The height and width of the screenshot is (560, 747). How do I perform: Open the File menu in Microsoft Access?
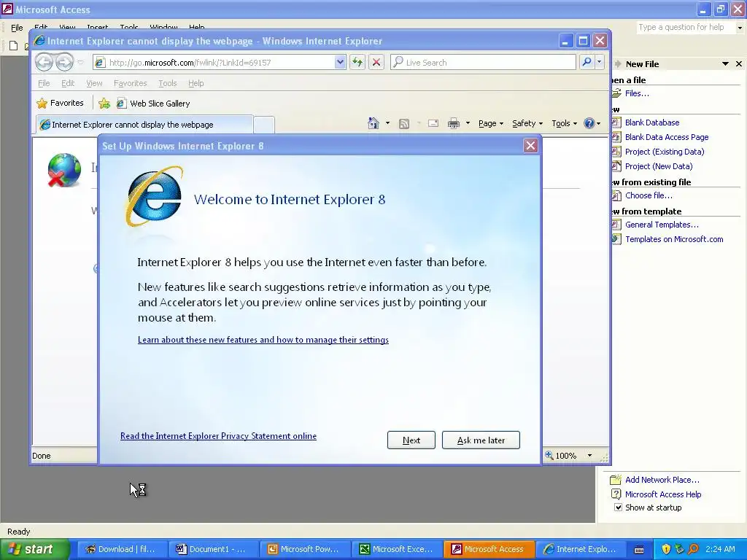(17, 28)
